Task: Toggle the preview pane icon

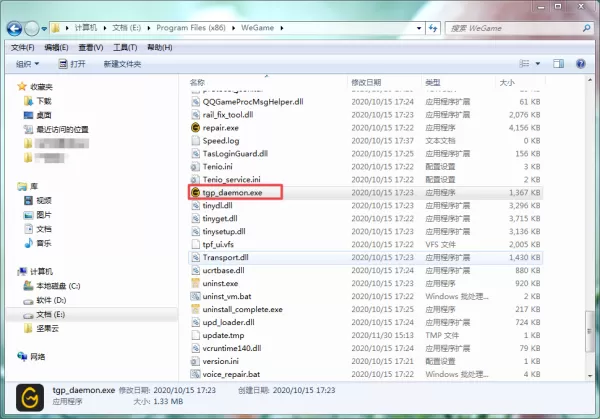Action: pyautogui.click(x=558, y=64)
